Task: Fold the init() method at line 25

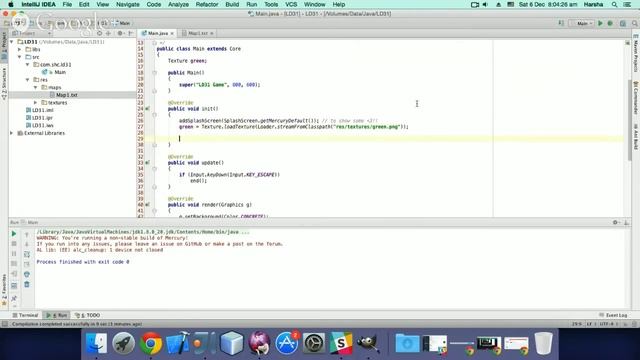Action: [x=155, y=115]
